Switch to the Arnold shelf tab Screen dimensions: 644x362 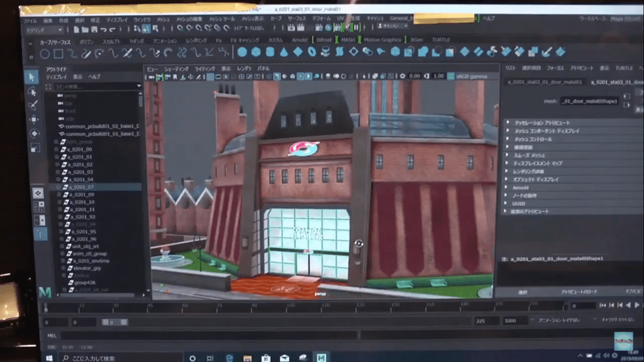[299, 40]
